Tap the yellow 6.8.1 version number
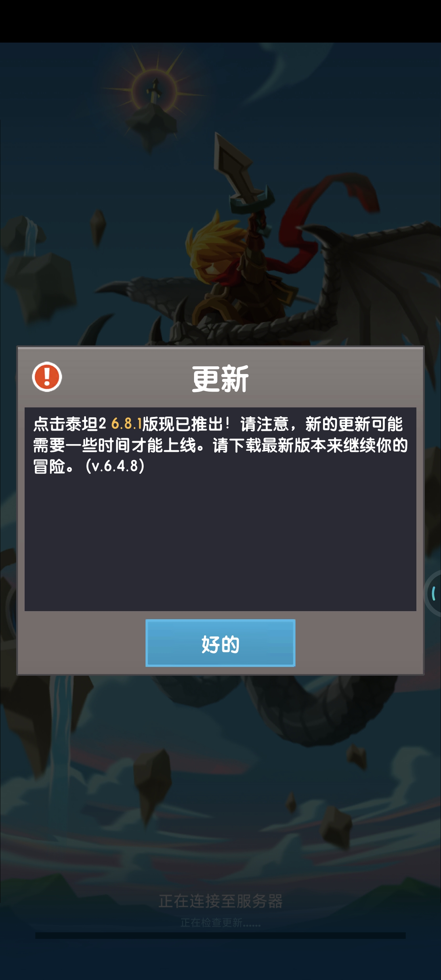The height and width of the screenshot is (980, 441). pos(126,424)
